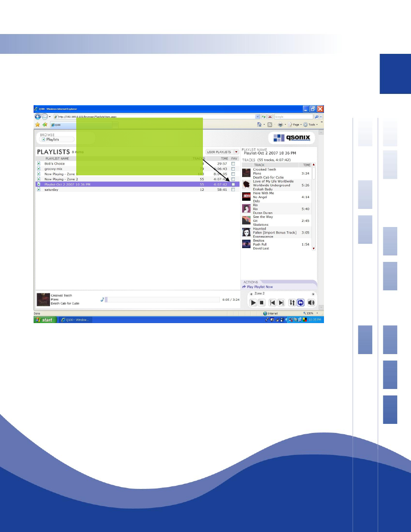This screenshot has height=532, width=411.
Task: Open the Favorites Center star
Action: [37, 124]
